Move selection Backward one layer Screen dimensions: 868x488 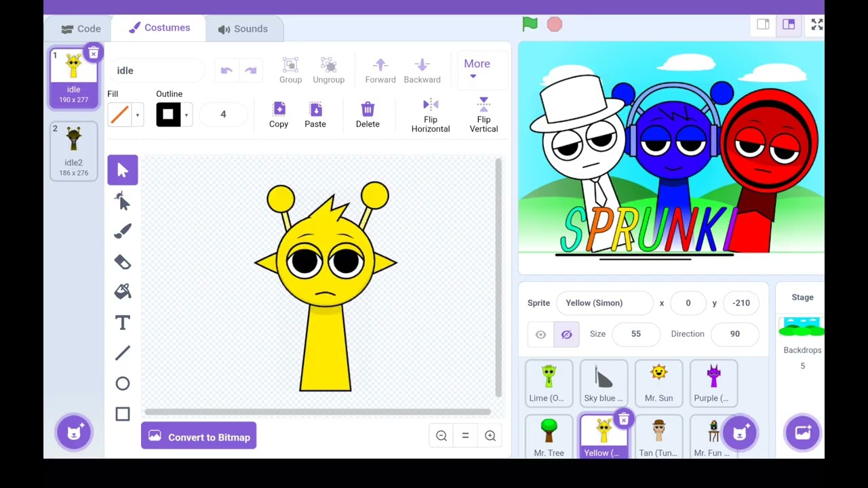(422, 70)
